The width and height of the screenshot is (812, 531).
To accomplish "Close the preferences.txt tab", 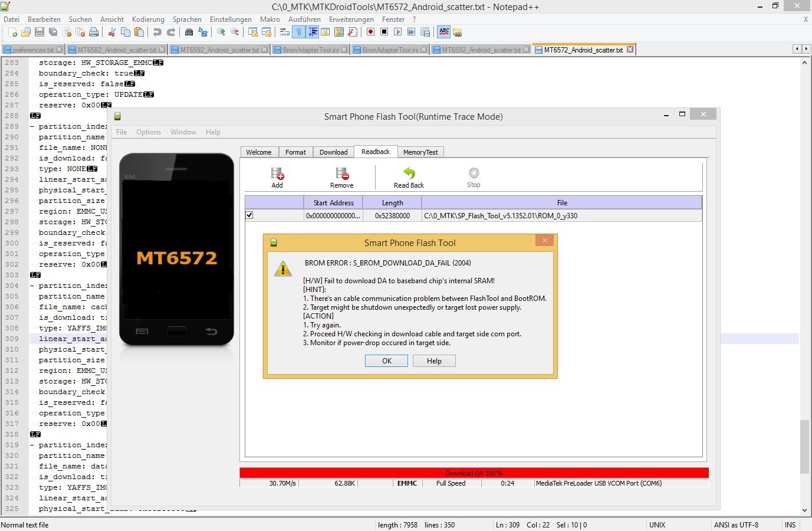I will [x=60, y=50].
